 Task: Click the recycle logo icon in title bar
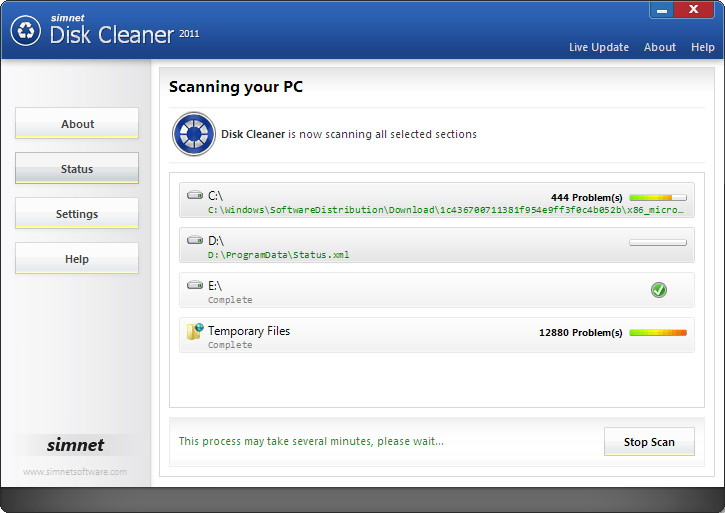click(x=25, y=30)
